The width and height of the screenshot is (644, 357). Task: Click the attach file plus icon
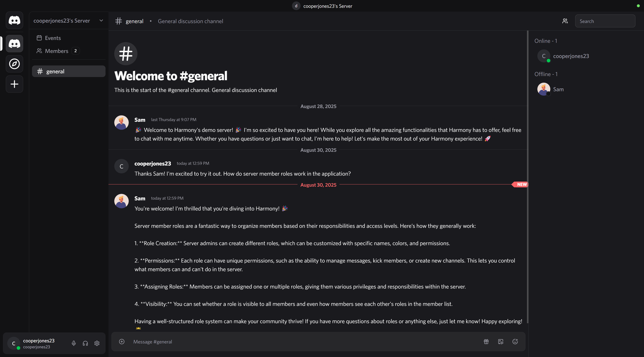(122, 342)
